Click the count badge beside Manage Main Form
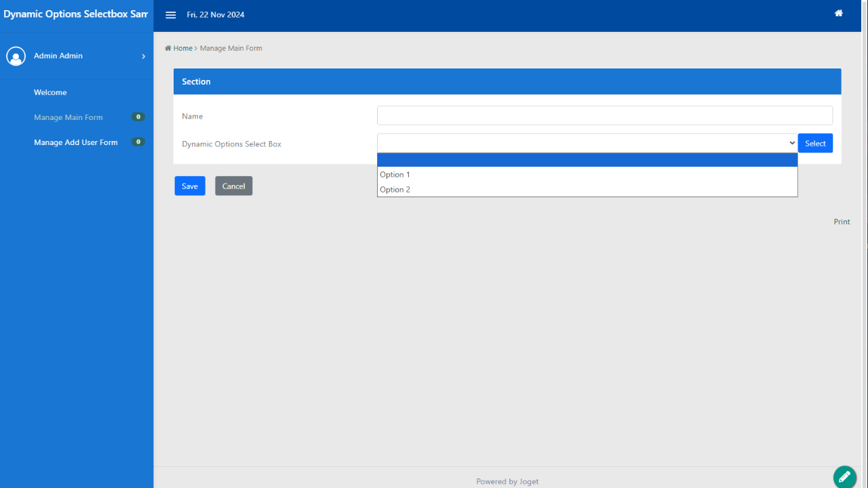This screenshot has width=868, height=488. (138, 117)
